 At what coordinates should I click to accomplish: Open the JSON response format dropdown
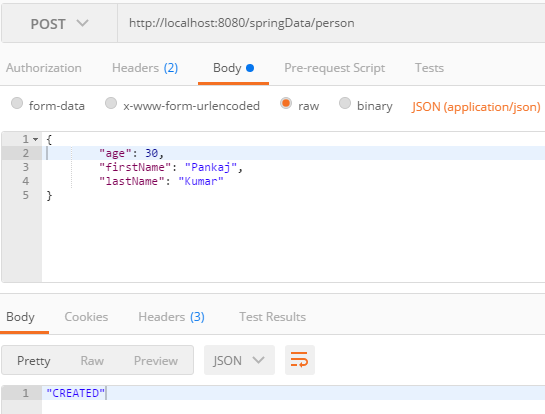(x=239, y=360)
